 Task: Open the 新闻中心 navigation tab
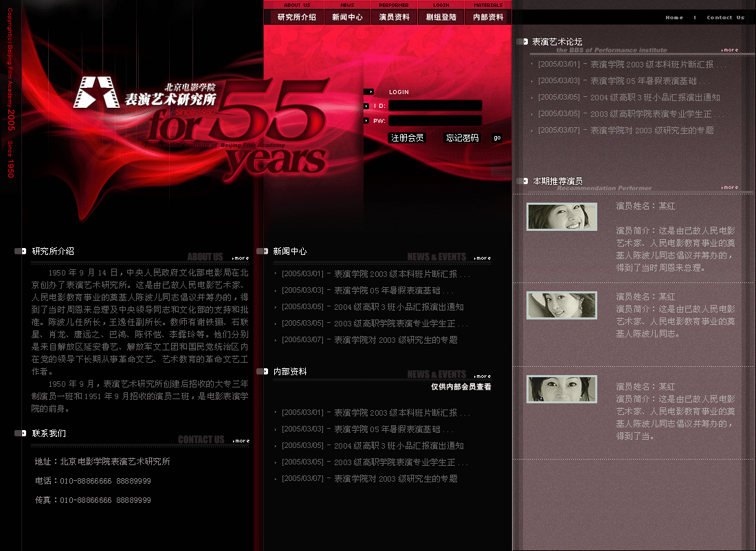pyautogui.click(x=347, y=17)
